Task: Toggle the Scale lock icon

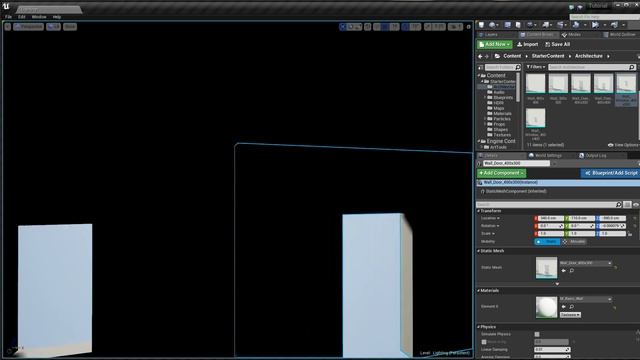Action: pyautogui.click(x=630, y=234)
